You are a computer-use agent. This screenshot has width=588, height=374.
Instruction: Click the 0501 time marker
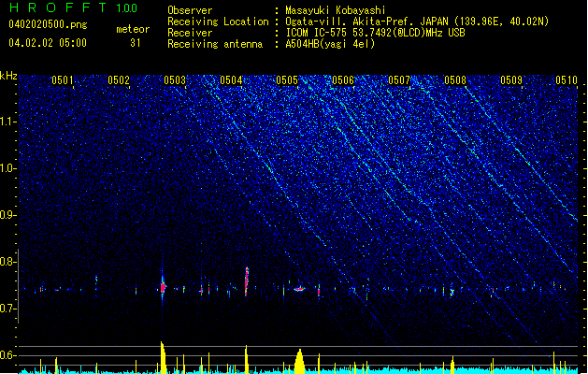point(63,80)
